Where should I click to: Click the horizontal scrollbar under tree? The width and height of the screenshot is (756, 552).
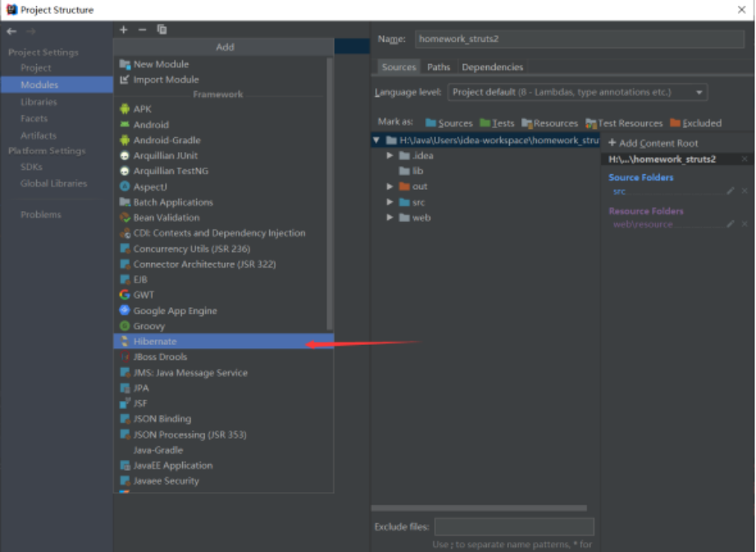(x=479, y=508)
